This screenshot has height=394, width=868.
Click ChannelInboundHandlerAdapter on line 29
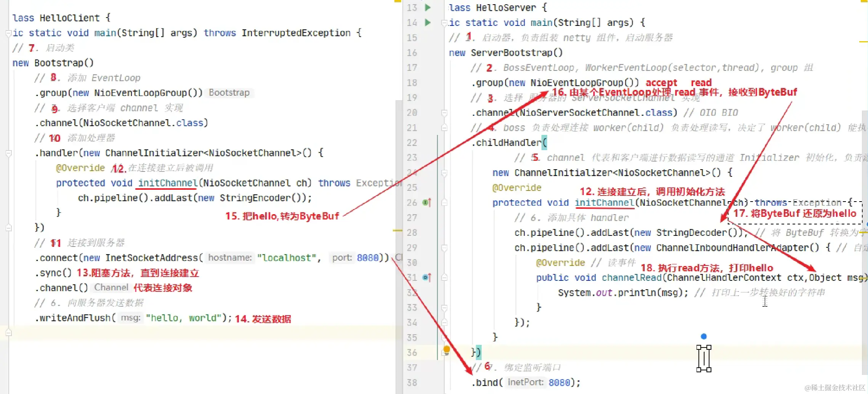[x=732, y=248]
